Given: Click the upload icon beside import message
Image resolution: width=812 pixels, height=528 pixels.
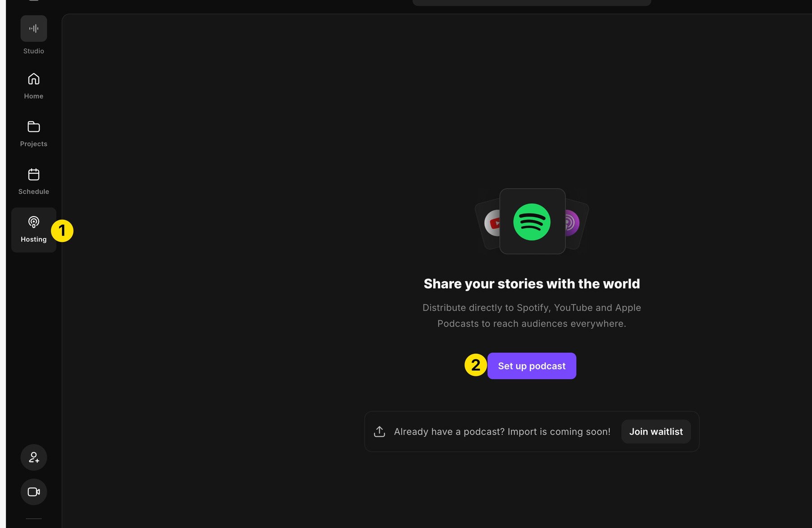Looking at the screenshot, I should (380, 431).
